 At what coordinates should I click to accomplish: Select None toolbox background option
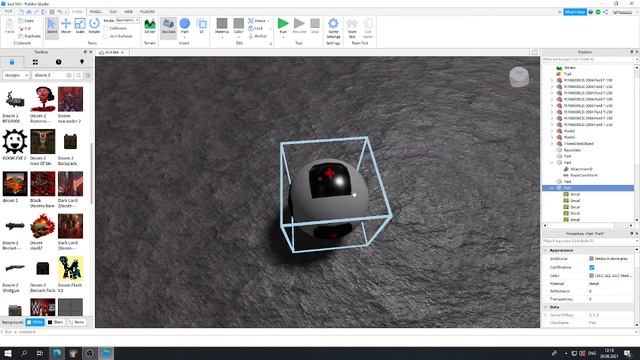tap(76, 322)
